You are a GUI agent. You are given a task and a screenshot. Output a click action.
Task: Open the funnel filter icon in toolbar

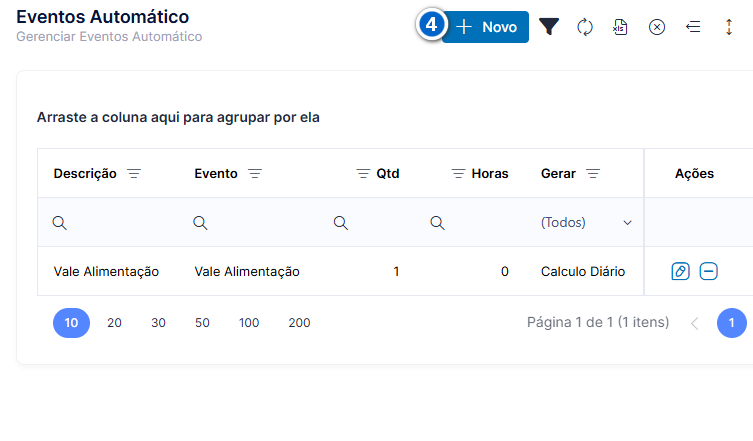click(549, 27)
